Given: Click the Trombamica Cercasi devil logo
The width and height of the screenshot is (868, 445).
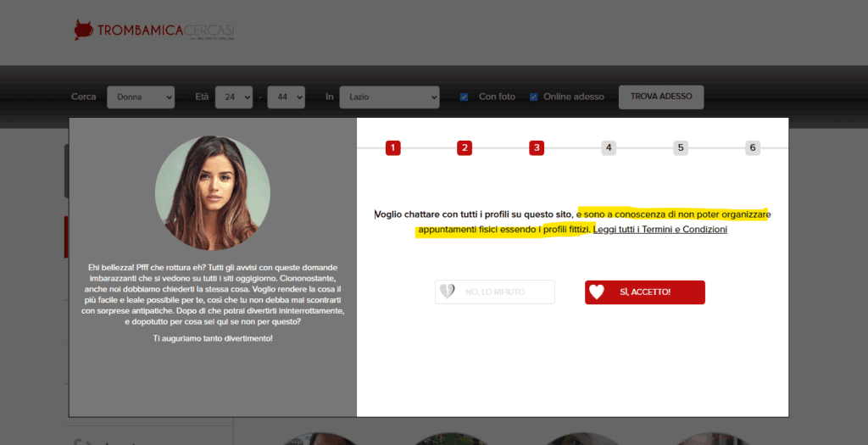Looking at the screenshot, I should 154,30.
